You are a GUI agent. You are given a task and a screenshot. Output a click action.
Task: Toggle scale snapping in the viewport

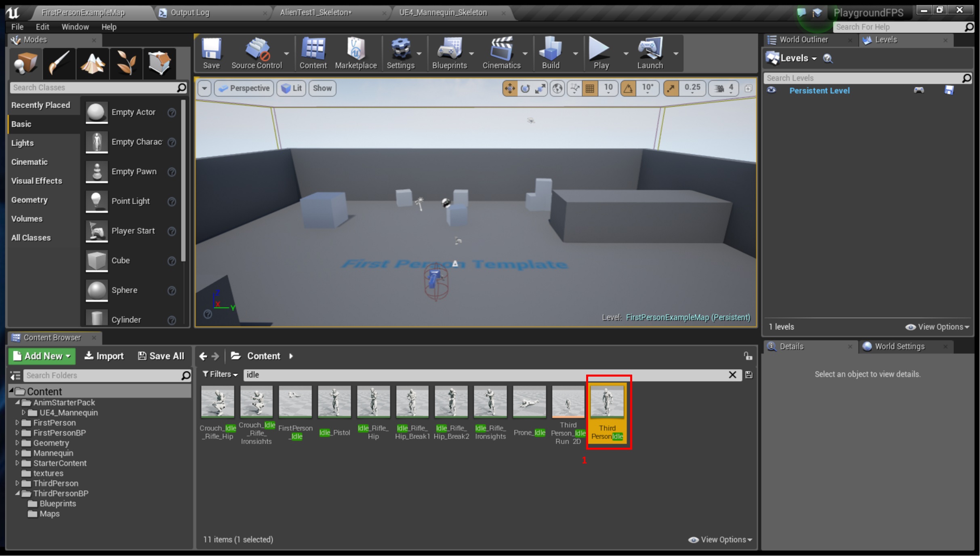671,88
